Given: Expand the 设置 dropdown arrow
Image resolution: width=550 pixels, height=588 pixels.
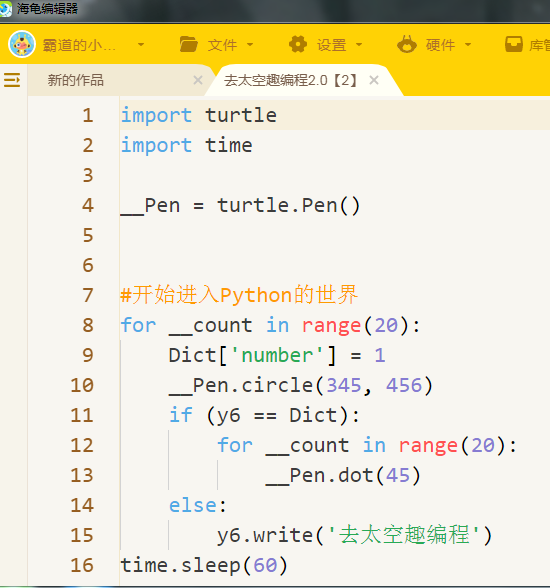Looking at the screenshot, I should click(x=359, y=45).
